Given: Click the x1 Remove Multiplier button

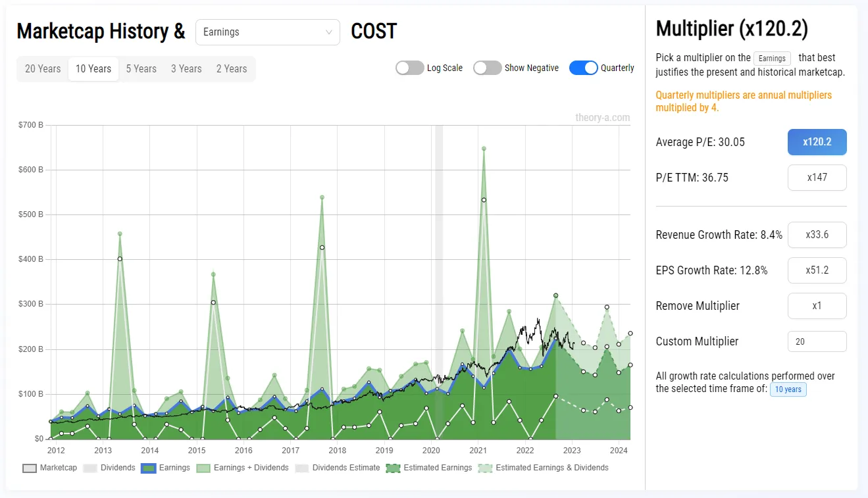Looking at the screenshot, I should (x=817, y=306).
